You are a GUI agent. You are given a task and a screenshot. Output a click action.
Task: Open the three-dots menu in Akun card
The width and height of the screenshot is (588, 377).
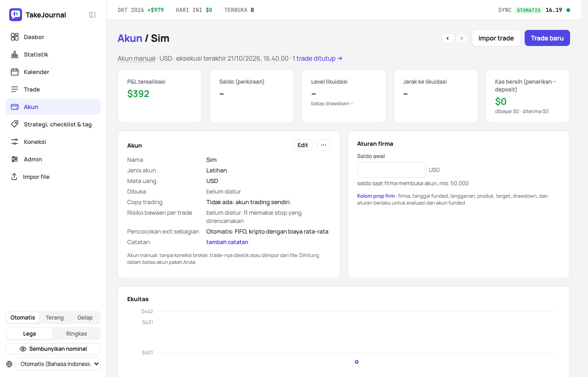(323, 145)
